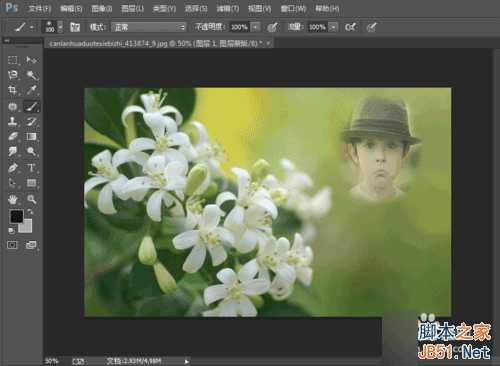
Task: Click the foreground color black swatch
Action: [x=16, y=216]
